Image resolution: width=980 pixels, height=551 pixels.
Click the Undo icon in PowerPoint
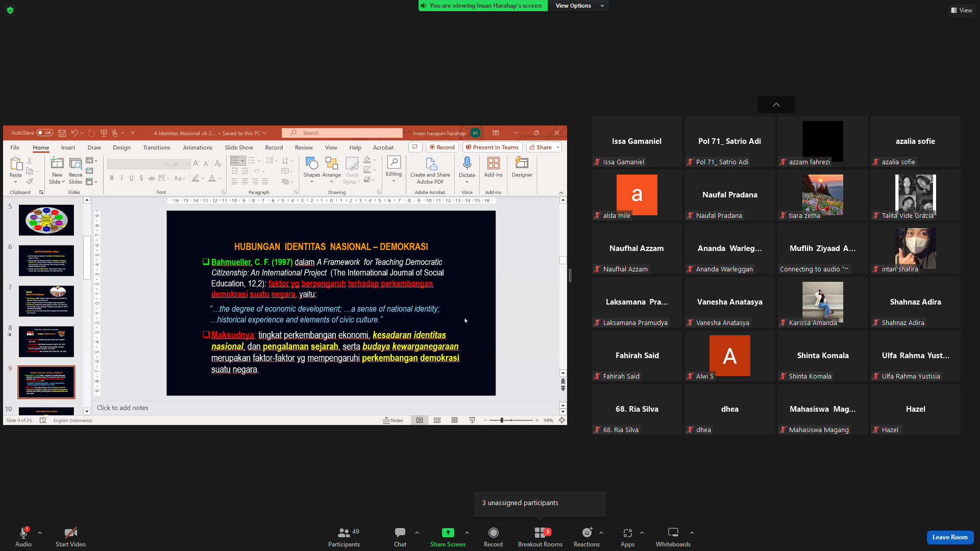click(x=75, y=133)
